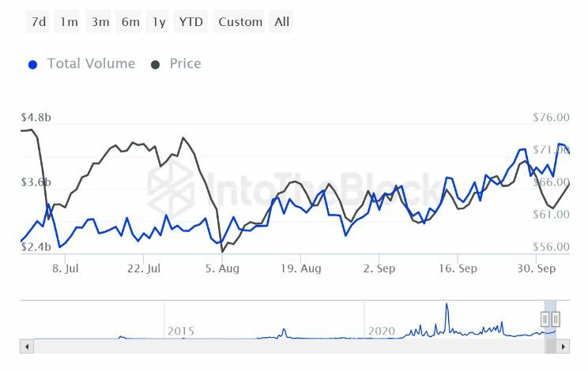Viewport: 588px width, 371px height.
Task: Click the 2020 mark in navigator
Action: [x=382, y=331]
